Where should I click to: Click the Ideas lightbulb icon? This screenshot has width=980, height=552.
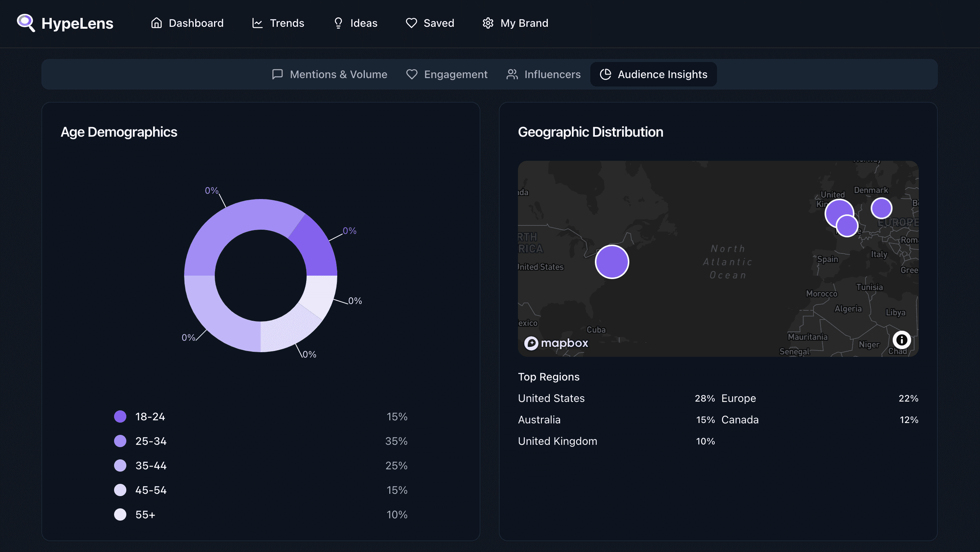pos(338,23)
